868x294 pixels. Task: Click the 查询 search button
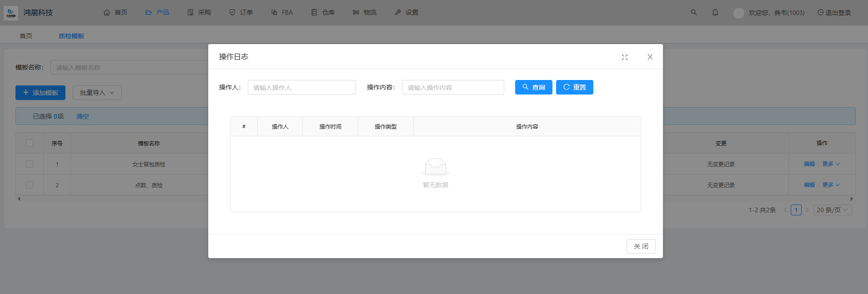coord(533,87)
